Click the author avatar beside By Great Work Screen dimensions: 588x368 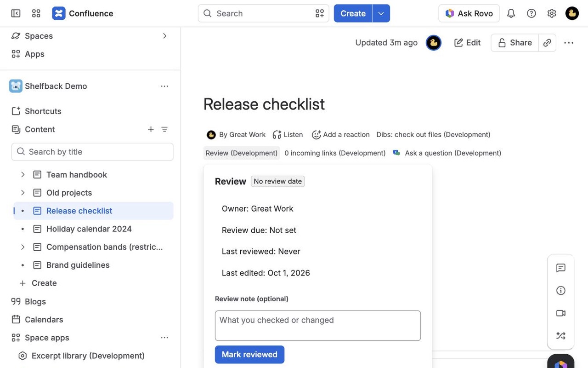(x=211, y=135)
